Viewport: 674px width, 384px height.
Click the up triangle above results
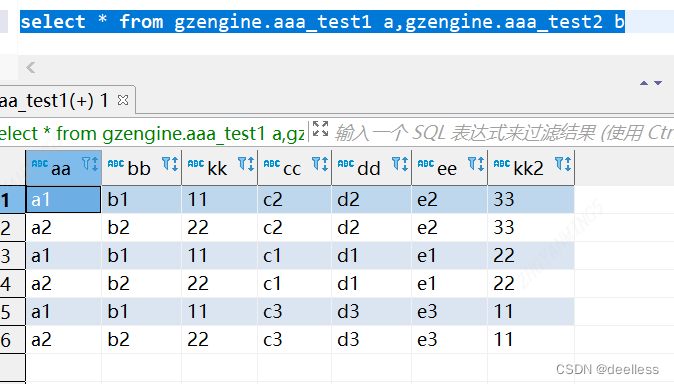pyautogui.click(x=644, y=83)
